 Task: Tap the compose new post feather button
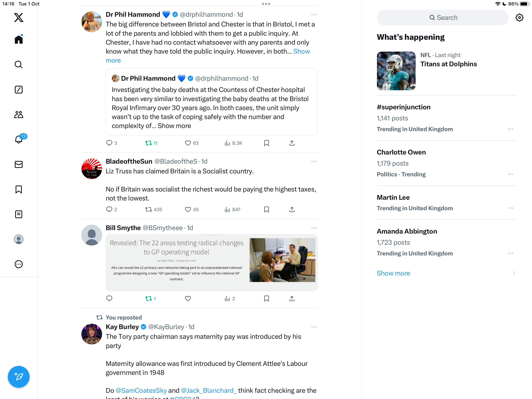19,377
